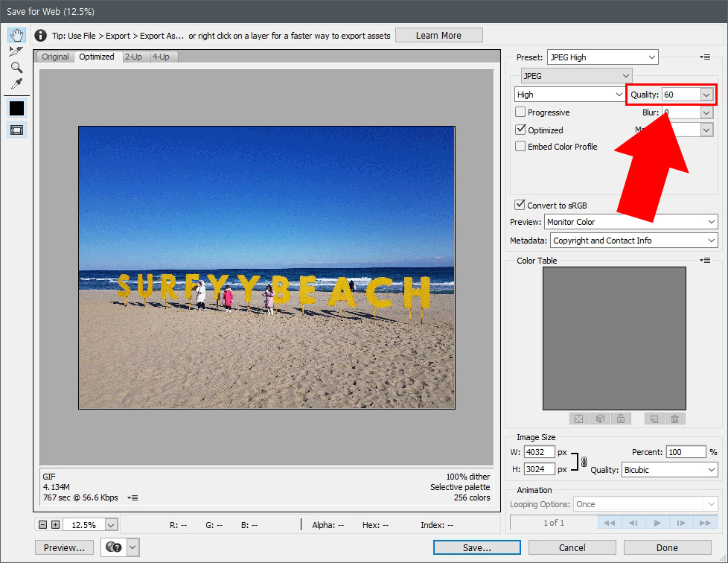Open the Quality 60 slider arrow
The image size is (728, 563).
tap(706, 95)
